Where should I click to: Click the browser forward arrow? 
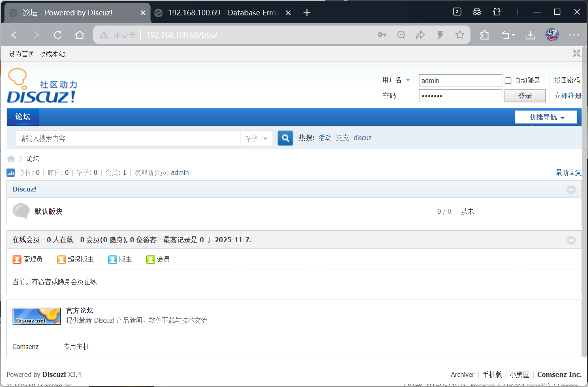point(36,35)
